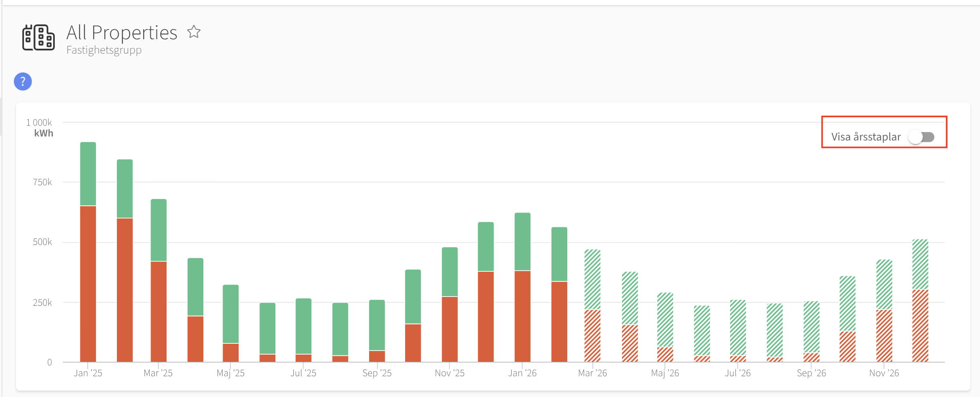Click the Maj '25 x-axis label
Screen dimensions: 980x397
tap(231, 373)
